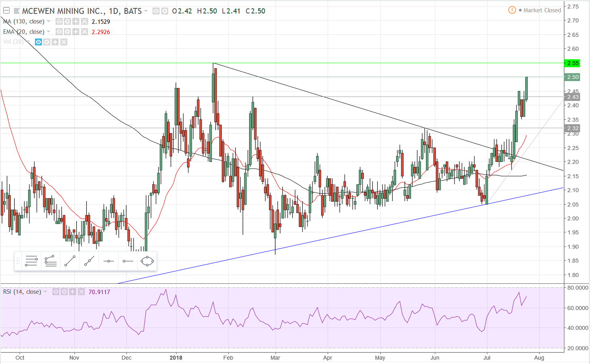Hide the RSI indicator using eye icon

pos(56,292)
